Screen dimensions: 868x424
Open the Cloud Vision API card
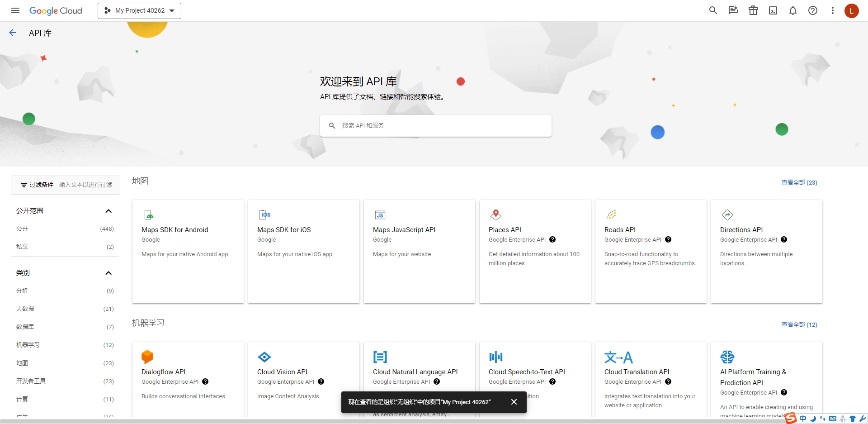point(304,379)
